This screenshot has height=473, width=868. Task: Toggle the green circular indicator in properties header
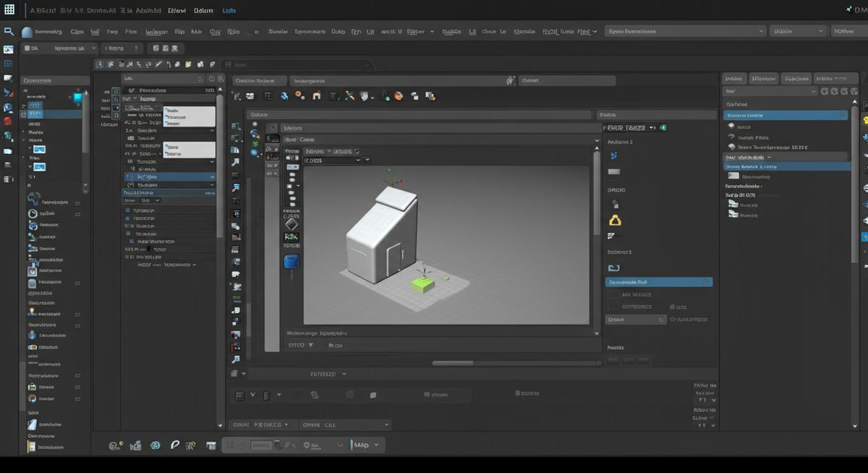click(x=663, y=128)
